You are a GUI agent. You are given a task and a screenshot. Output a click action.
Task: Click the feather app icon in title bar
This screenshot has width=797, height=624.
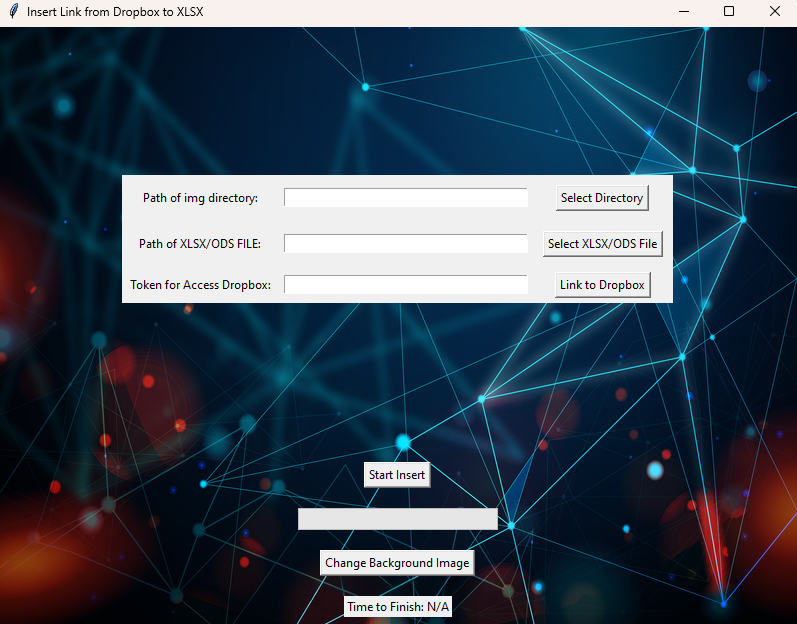(14, 11)
